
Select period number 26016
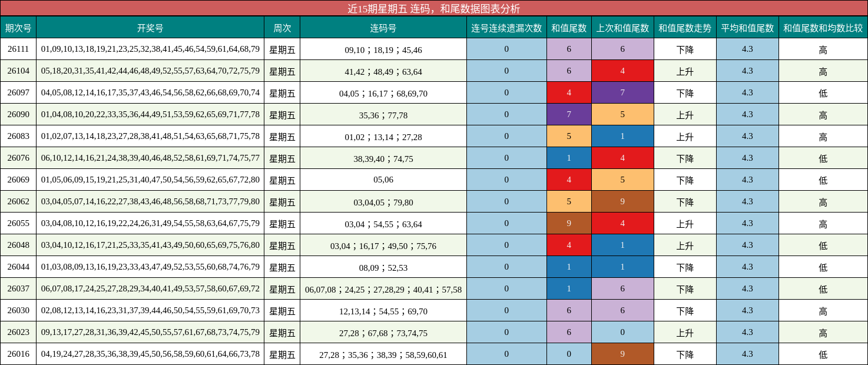(18, 354)
